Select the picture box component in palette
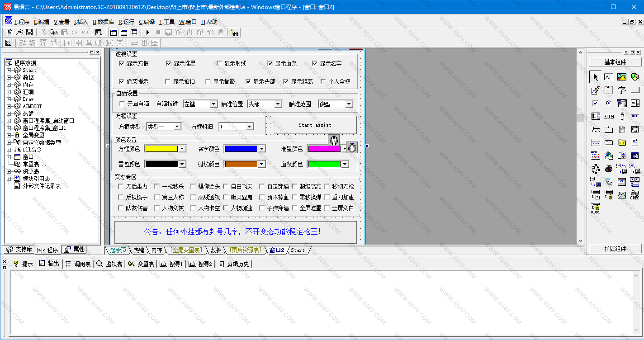644x340 pixels. [622, 77]
